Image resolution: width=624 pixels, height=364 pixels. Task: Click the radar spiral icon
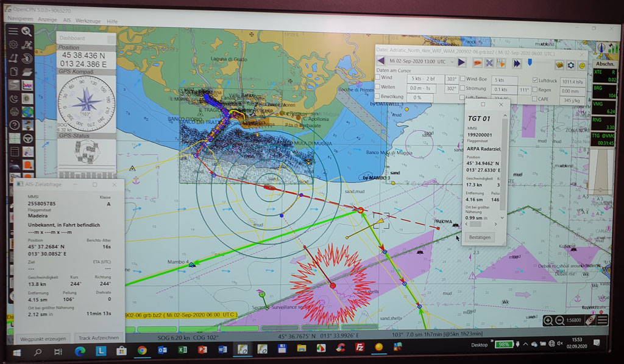(x=27, y=58)
